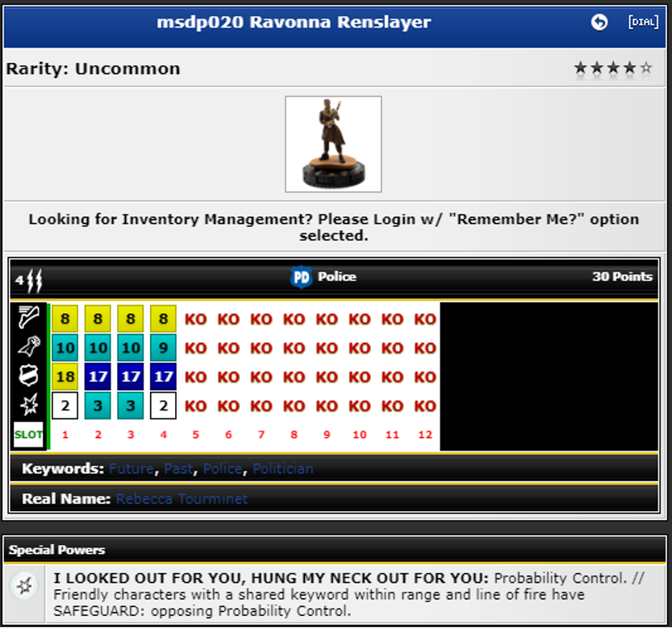Select yellow speed value 8 in slot 1

65,318
